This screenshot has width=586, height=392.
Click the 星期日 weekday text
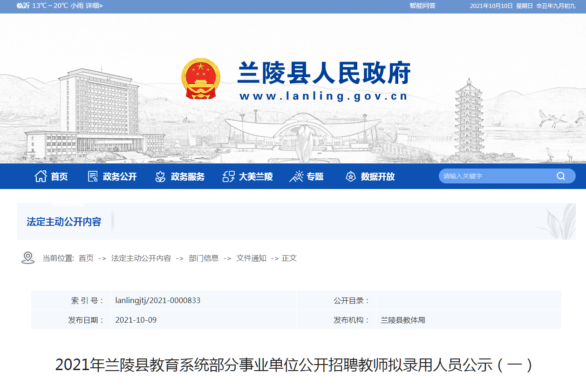coord(525,6)
